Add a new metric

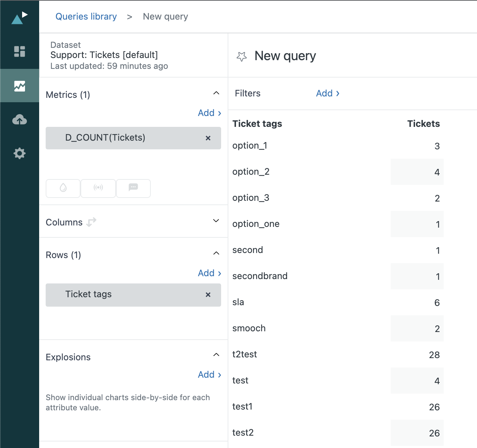(x=210, y=113)
